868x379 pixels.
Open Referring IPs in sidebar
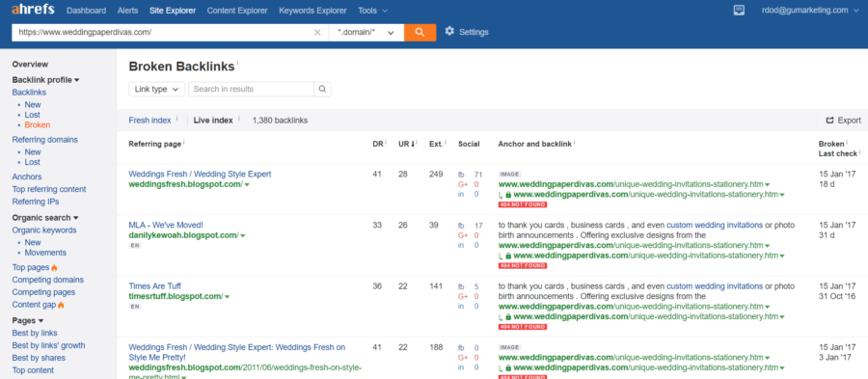(x=36, y=202)
